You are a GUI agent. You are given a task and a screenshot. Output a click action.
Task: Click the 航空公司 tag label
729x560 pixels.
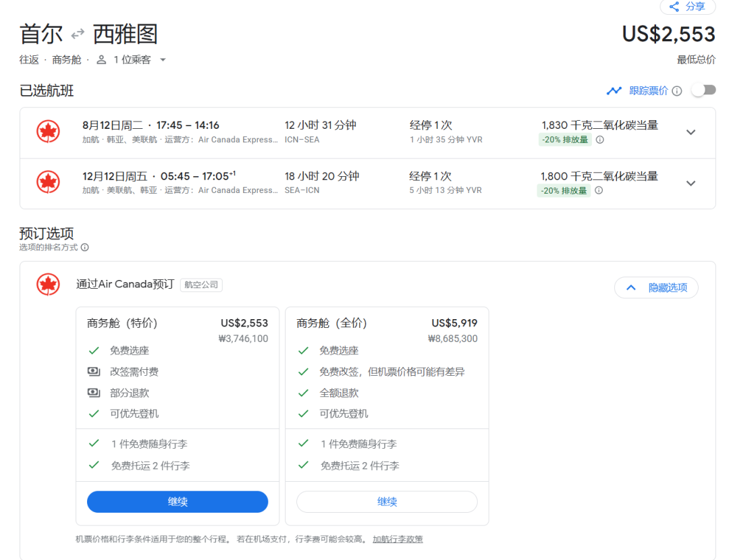(x=201, y=285)
